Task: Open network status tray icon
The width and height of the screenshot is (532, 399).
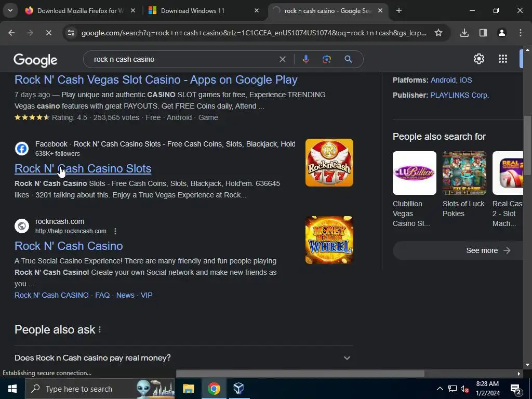Action: [x=453, y=389]
